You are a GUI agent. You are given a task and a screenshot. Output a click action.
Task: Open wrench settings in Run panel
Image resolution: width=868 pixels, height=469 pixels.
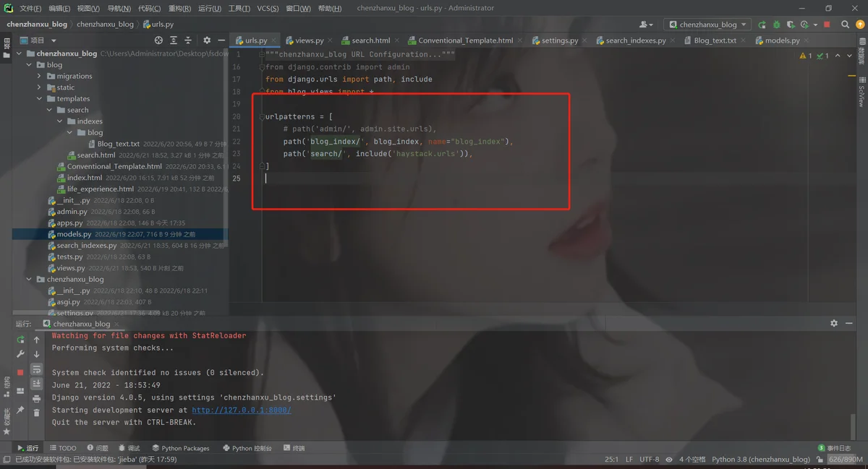[x=20, y=354]
